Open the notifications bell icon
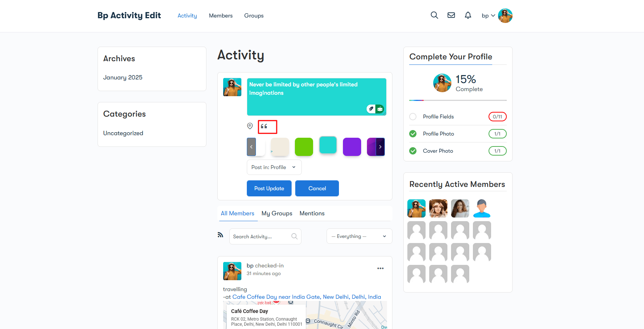Image resolution: width=644 pixels, height=329 pixels. point(468,15)
